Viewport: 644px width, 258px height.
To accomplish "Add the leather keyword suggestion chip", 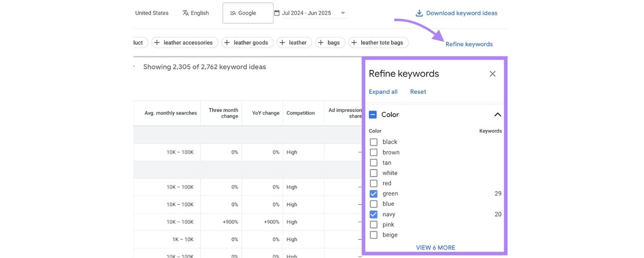I will coord(294,43).
